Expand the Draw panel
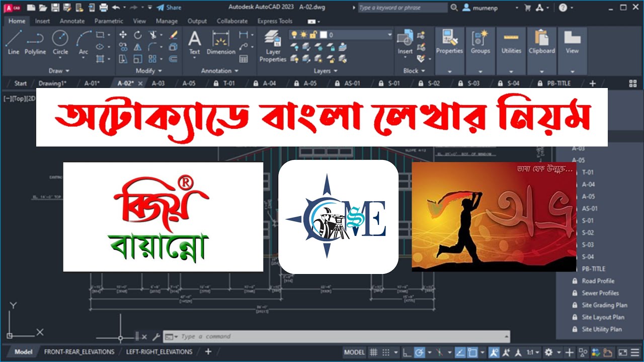This screenshot has height=362, width=644. 59,71
